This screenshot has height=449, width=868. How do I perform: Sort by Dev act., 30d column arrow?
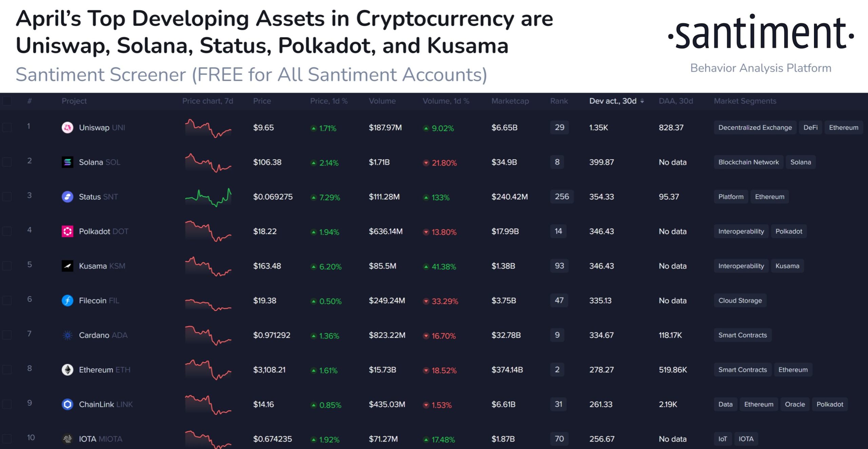tap(642, 101)
